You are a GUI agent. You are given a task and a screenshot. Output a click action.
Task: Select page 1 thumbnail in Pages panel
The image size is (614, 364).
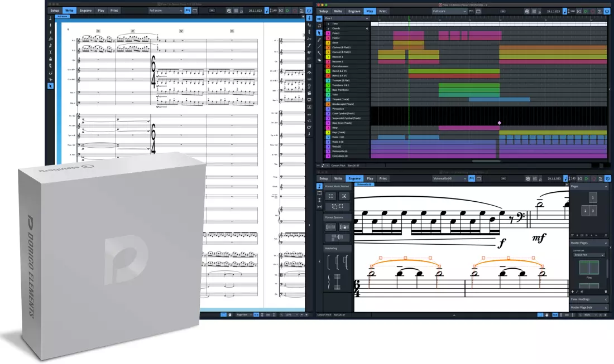[x=592, y=197]
